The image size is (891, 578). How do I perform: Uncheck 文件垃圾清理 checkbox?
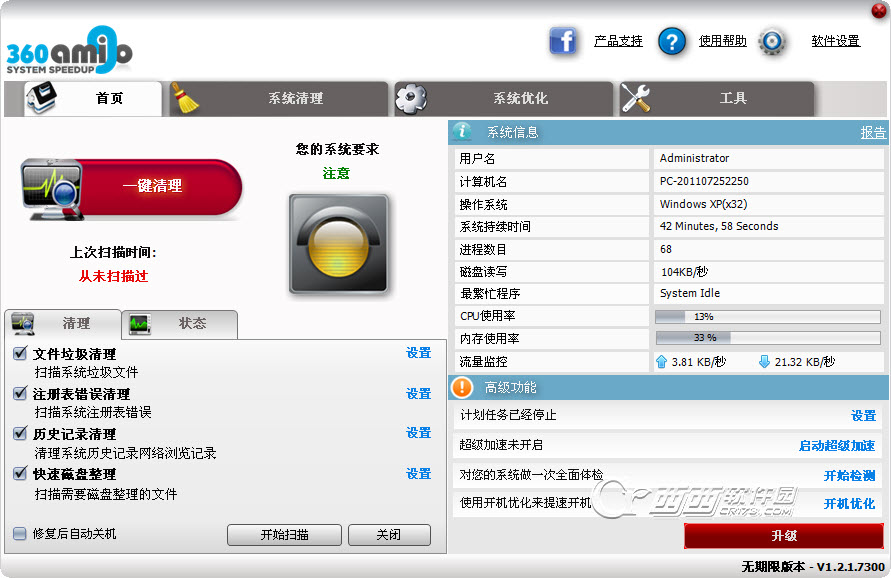[x=20, y=353]
